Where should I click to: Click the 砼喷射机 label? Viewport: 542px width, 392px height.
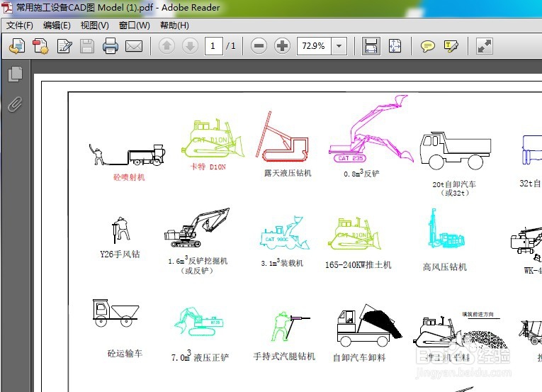129,177
